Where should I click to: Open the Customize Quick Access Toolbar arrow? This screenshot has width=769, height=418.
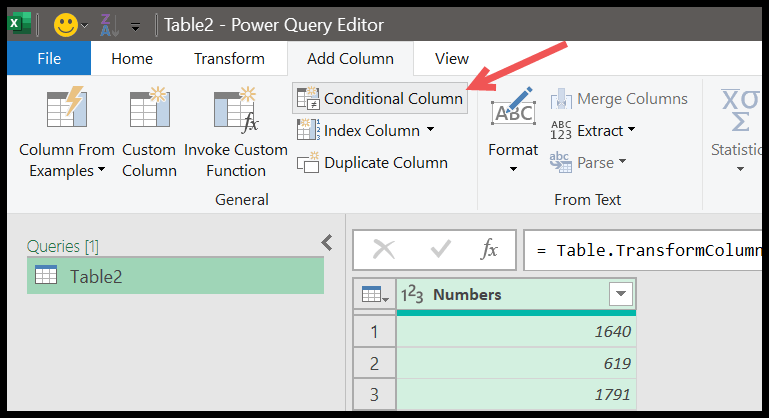point(135,26)
